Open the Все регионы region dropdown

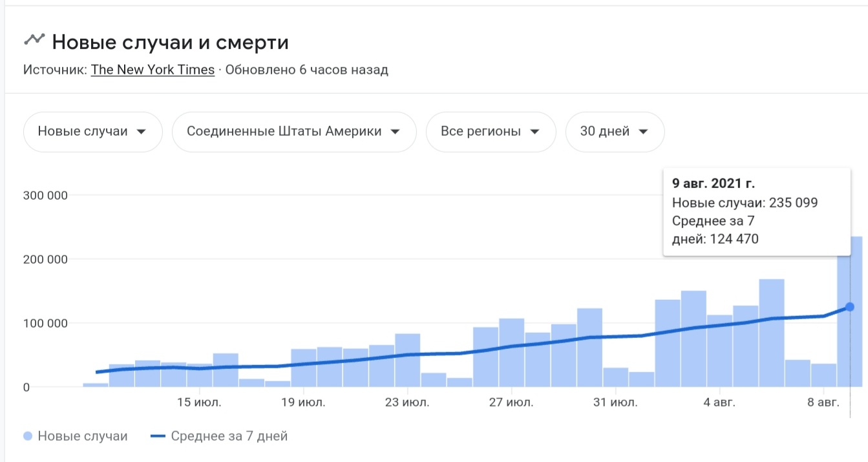(x=490, y=132)
